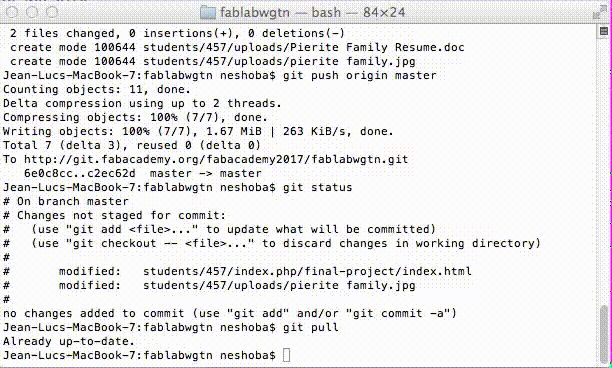Screen dimensions: 612x368
Task: Click the 'Already up-to-date.' output line
Action: tap(69, 341)
